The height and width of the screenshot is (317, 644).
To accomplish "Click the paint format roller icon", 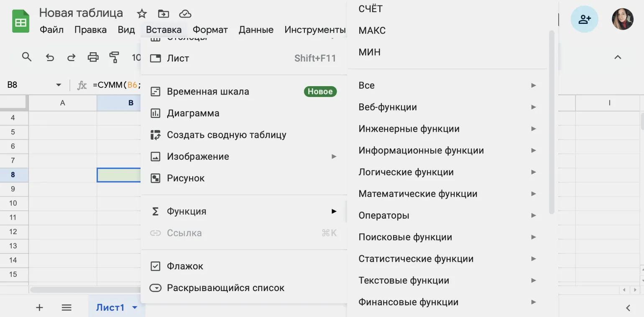I will click(x=114, y=57).
